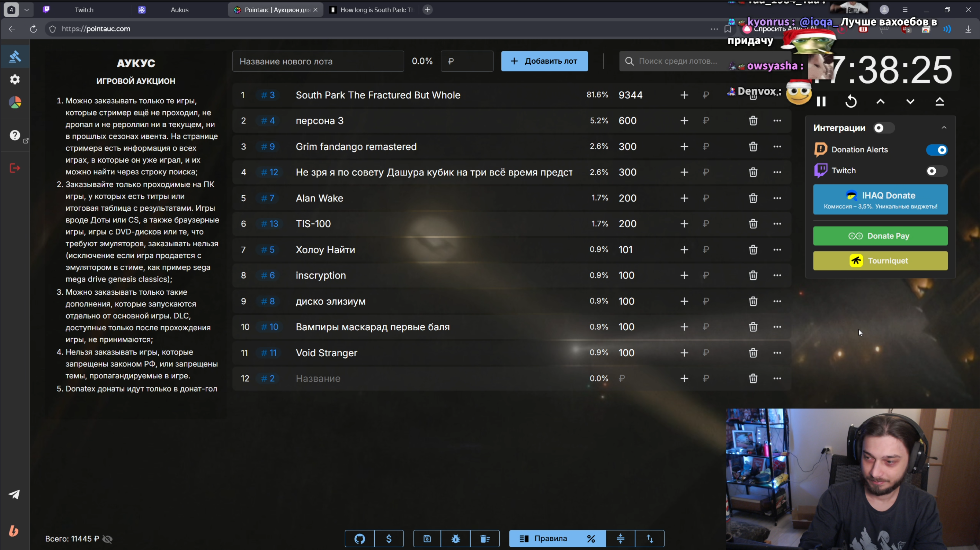Open the wheel chart sidebar icon
The height and width of the screenshot is (550, 980).
point(15,103)
